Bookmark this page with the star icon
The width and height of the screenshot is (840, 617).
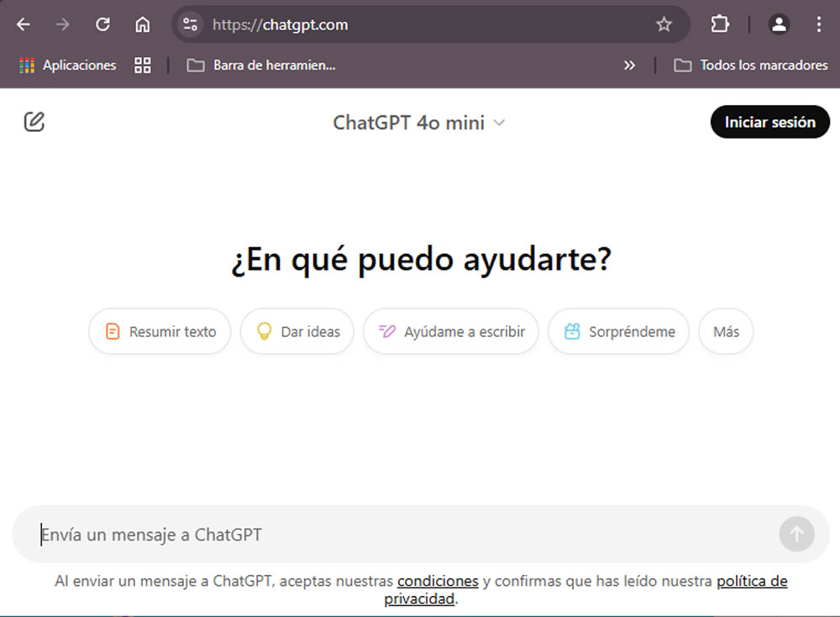[x=664, y=24]
